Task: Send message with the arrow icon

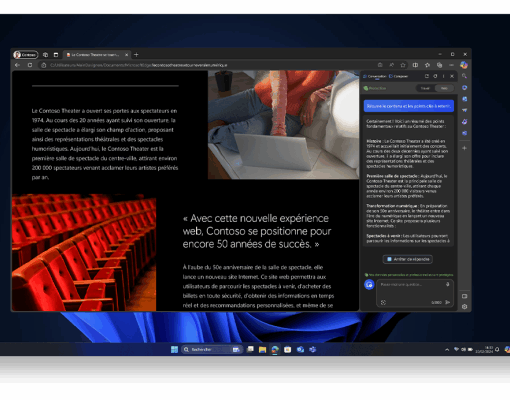Action: click(448, 302)
